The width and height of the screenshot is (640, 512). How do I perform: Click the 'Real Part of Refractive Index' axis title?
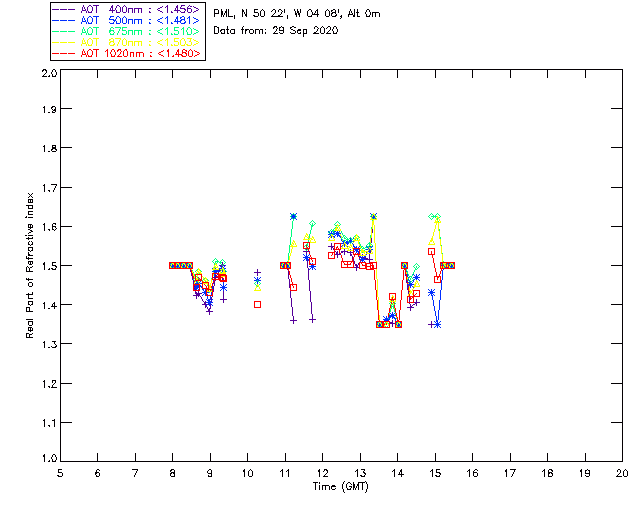point(31,265)
